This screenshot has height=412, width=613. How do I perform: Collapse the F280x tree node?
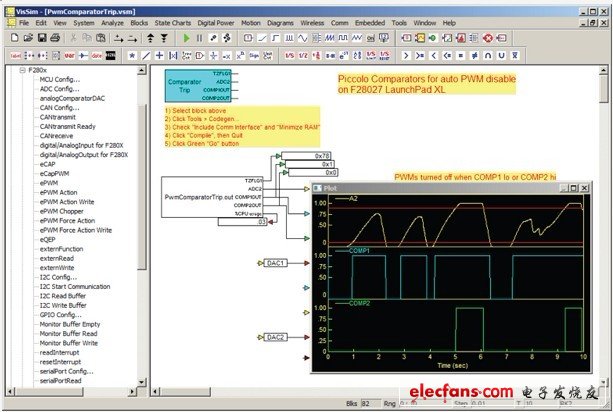coord(22,71)
